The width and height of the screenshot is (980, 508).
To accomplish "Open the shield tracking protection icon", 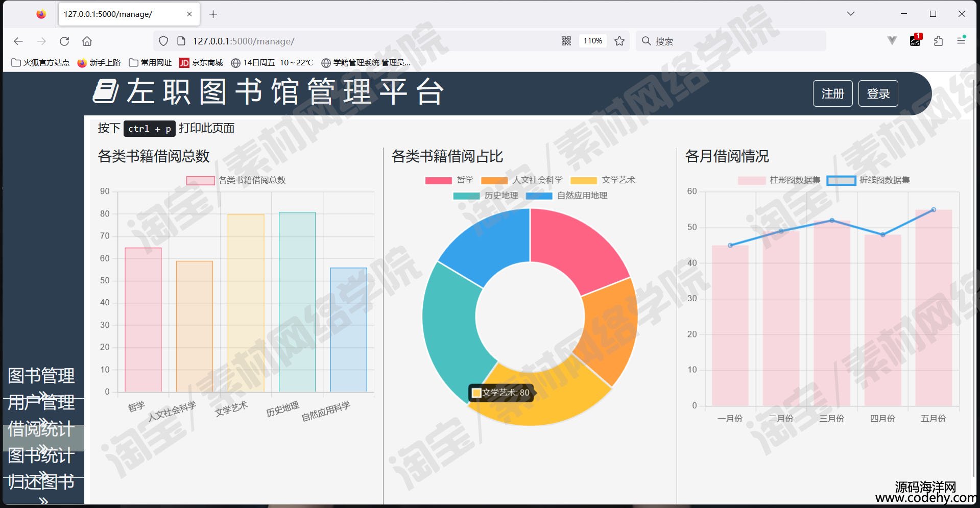I will click(x=163, y=41).
